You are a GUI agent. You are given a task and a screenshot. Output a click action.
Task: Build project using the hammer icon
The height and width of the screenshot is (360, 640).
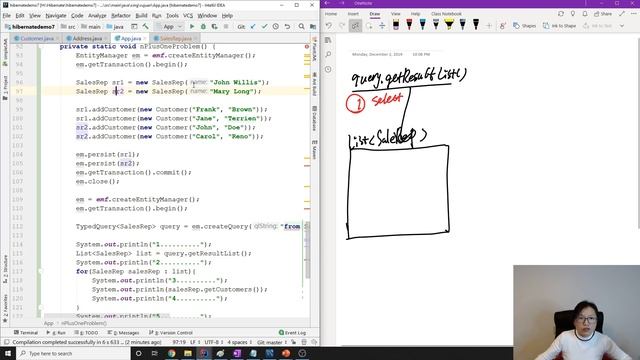[x=146, y=27]
